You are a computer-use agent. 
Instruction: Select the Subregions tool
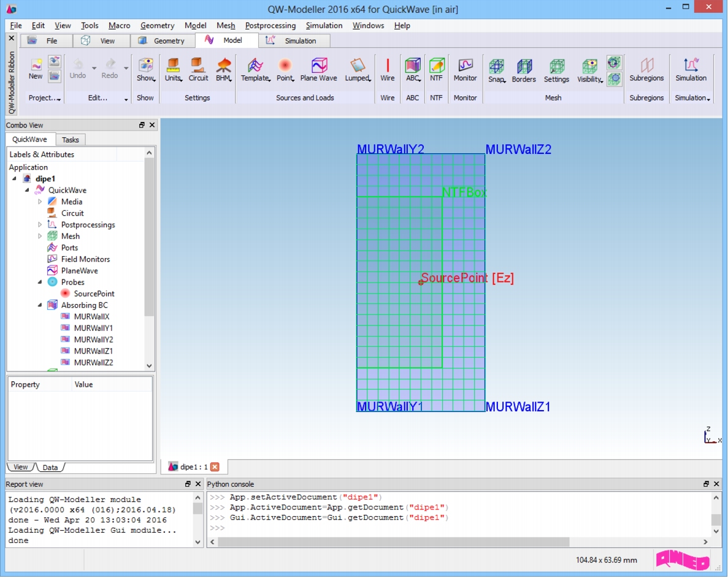[x=646, y=70]
